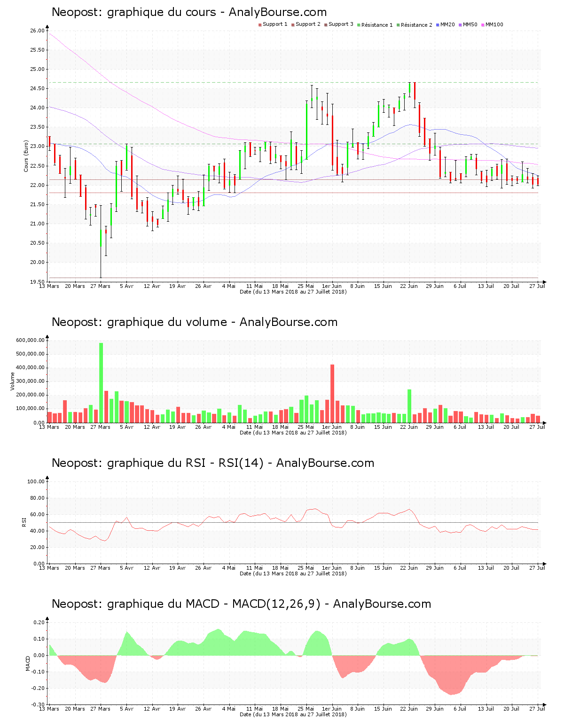The image size is (564, 728).
Task: Click the tall red volume bar at 1er Juin
Action: 332,394
